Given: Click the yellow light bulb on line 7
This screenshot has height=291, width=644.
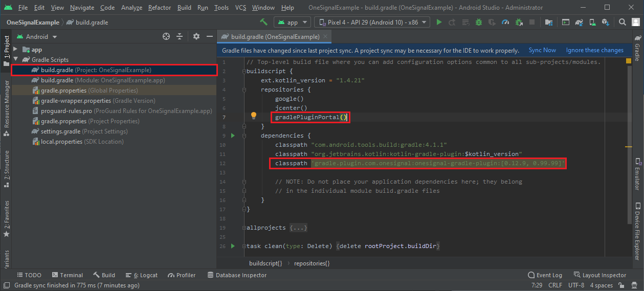Looking at the screenshot, I should tap(253, 115).
